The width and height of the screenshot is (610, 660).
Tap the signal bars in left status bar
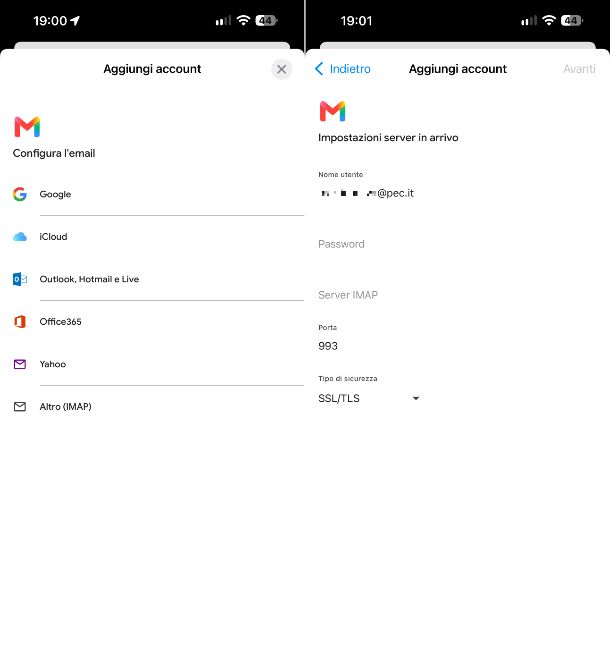(x=223, y=20)
